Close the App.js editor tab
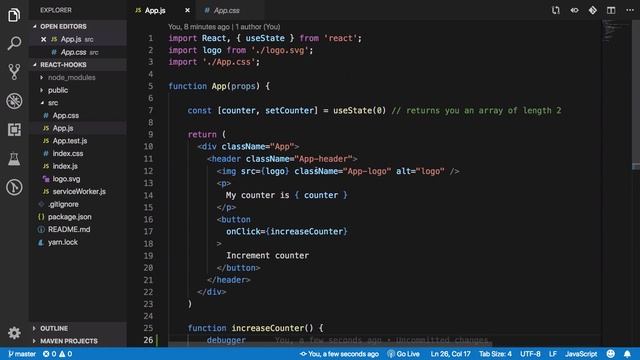The width and height of the screenshot is (640, 360). [187, 10]
